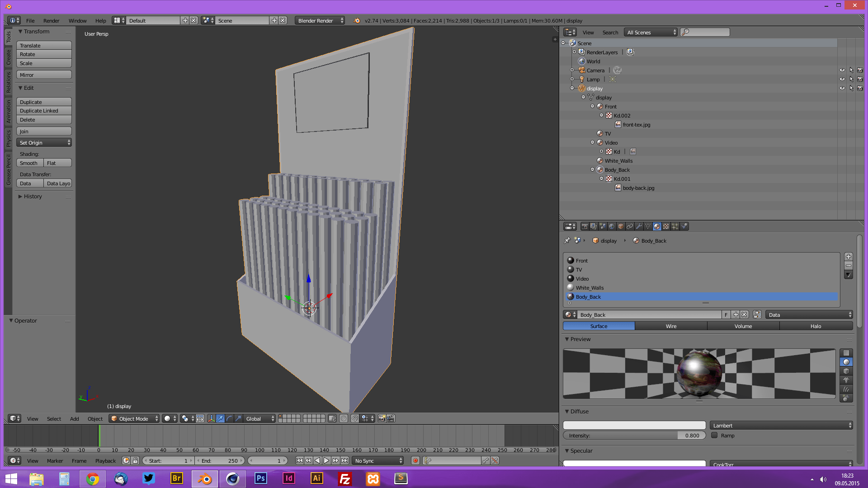Open the Modifiers properties tab with wrench icon
This screenshot has width=868, height=488.
[639, 226]
